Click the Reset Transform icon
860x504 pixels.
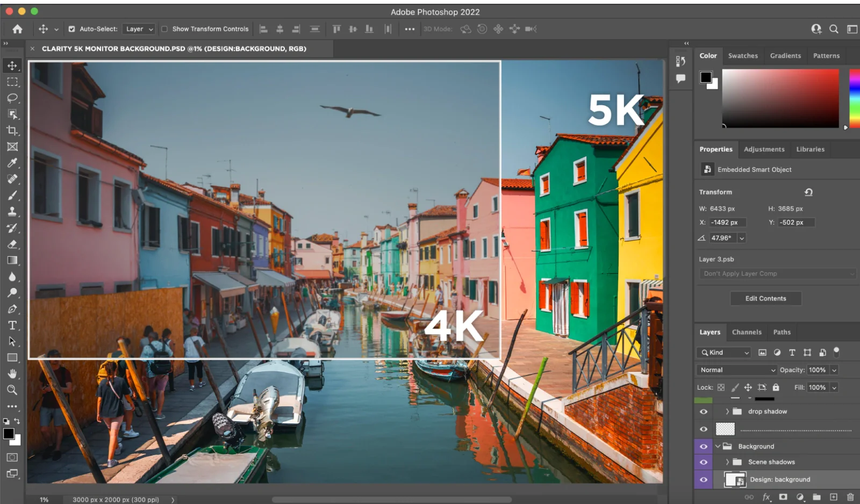(x=808, y=192)
